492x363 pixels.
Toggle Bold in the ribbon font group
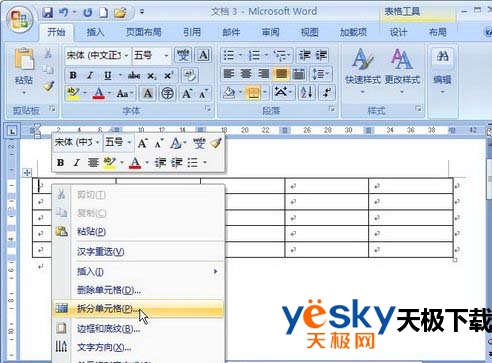tap(73, 76)
